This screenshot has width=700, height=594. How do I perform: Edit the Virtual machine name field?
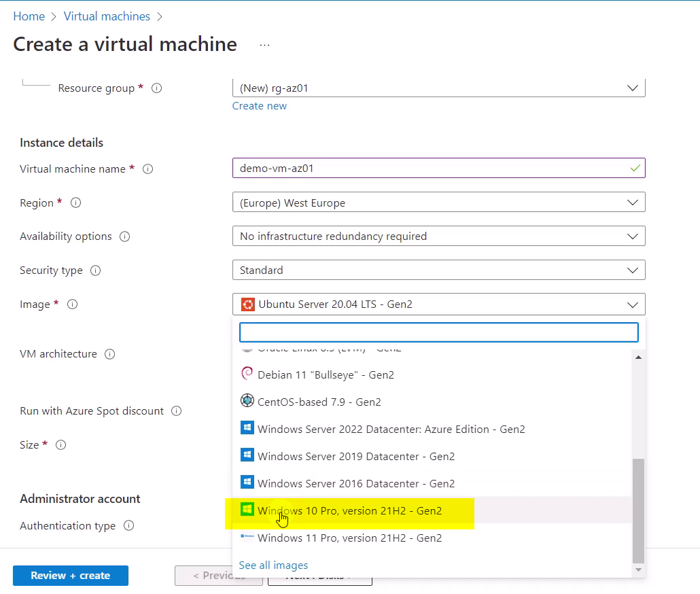(439, 169)
